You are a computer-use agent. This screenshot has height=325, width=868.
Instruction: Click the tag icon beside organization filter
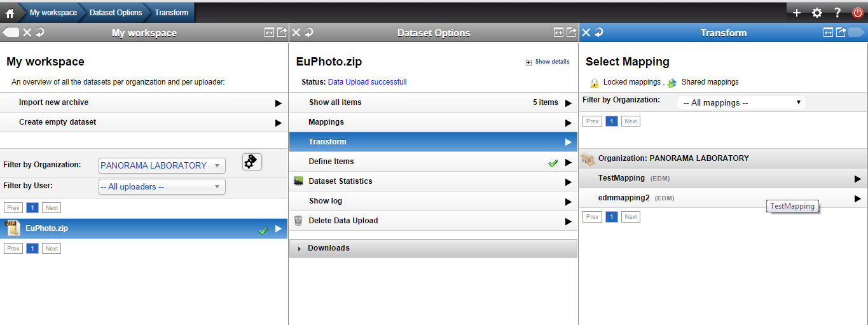(252, 162)
